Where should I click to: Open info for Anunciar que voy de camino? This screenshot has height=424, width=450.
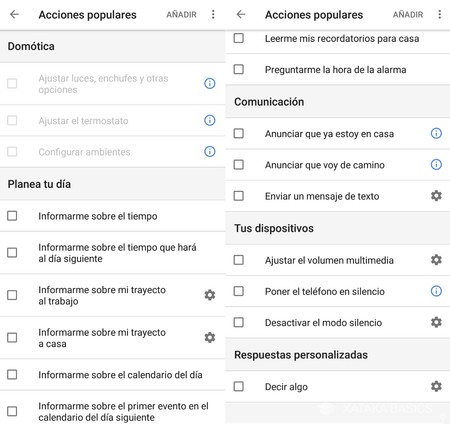[x=436, y=165]
